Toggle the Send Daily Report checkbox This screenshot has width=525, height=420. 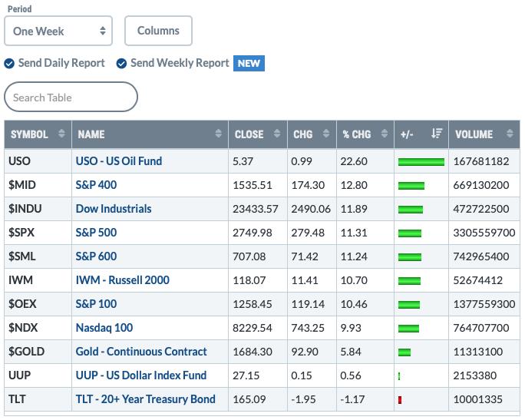(9, 63)
